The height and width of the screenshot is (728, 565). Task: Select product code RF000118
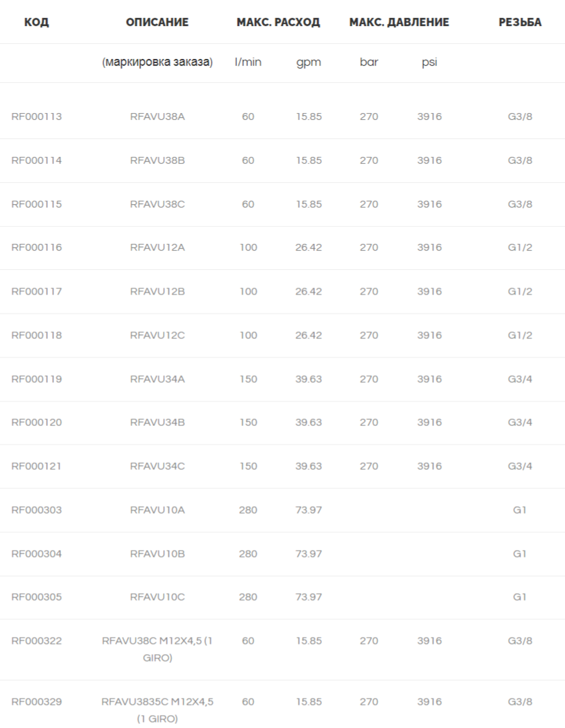click(37, 335)
